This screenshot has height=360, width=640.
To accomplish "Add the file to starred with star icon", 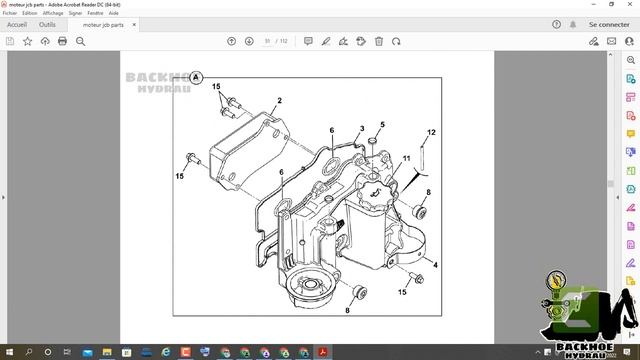I will tap(27, 41).
